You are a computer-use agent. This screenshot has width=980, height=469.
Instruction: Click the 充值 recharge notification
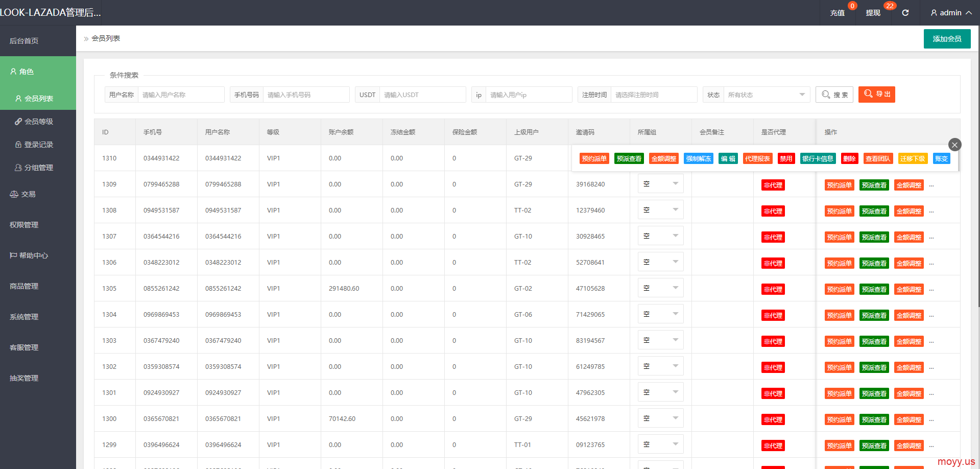pyautogui.click(x=838, y=13)
